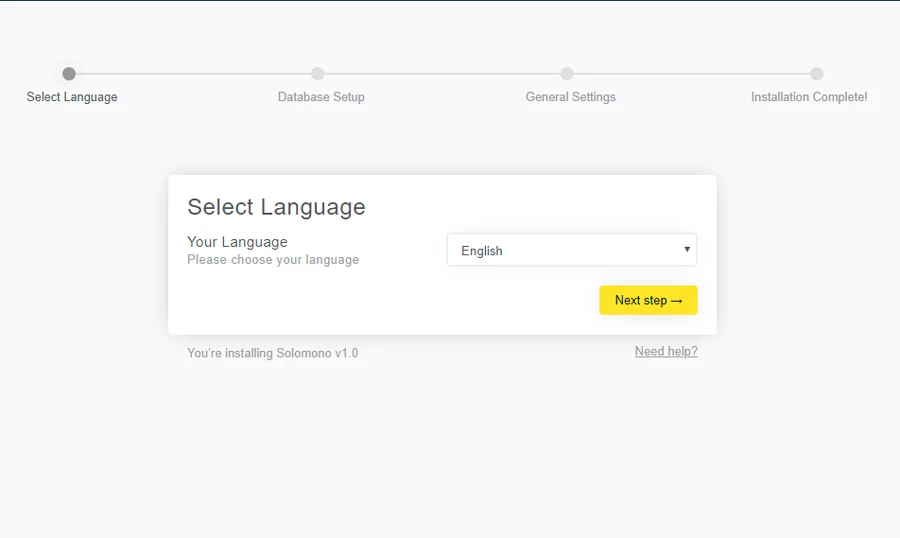Click progress line before Installation Complete circle
The width and height of the screenshot is (900, 538).
coord(692,74)
